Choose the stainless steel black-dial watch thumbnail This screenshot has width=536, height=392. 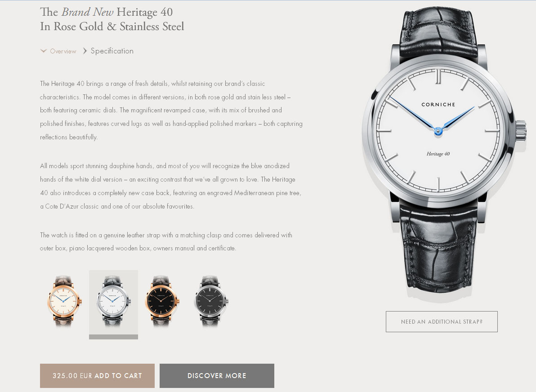211,301
